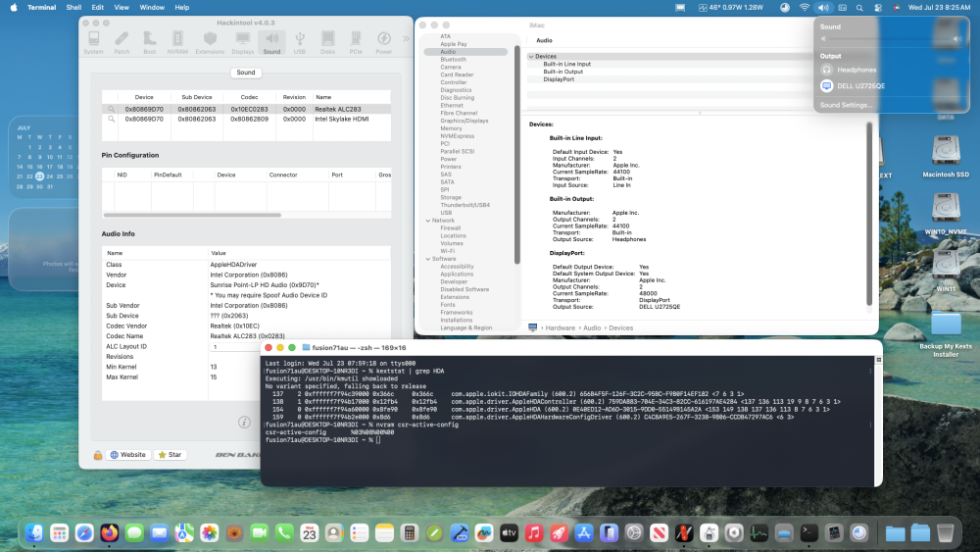Open the PCIe section in Hackintool
The height and width of the screenshot is (552, 980).
click(x=356, y=42)
